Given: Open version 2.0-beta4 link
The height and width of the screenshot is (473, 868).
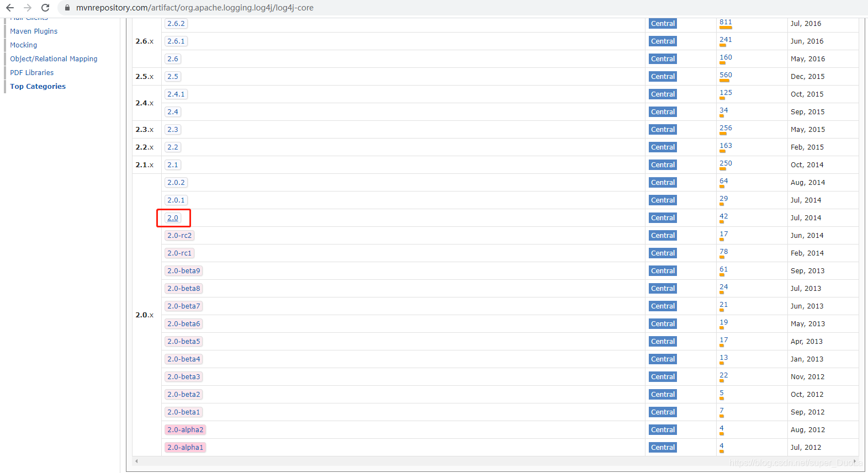Looking at the screenshot, I should tap(184, 359).
